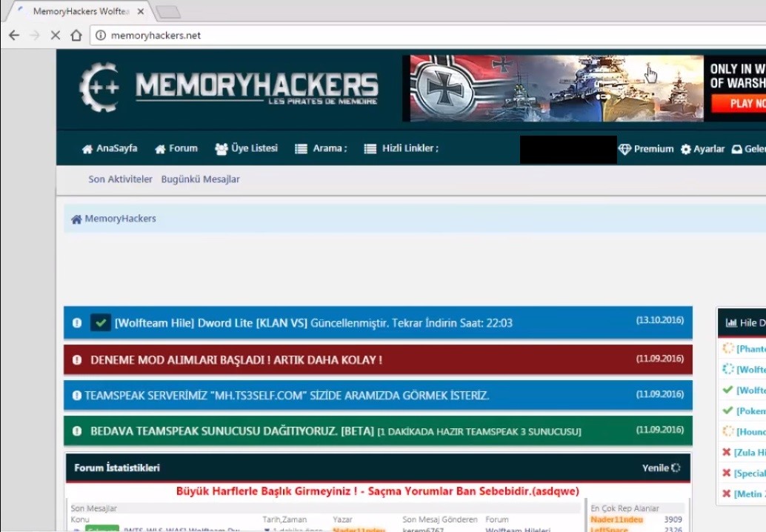Viewport: 766px width, 532px height.
Task: Open Bugünkü Mesajlar link
Action: tap(200, 179)
